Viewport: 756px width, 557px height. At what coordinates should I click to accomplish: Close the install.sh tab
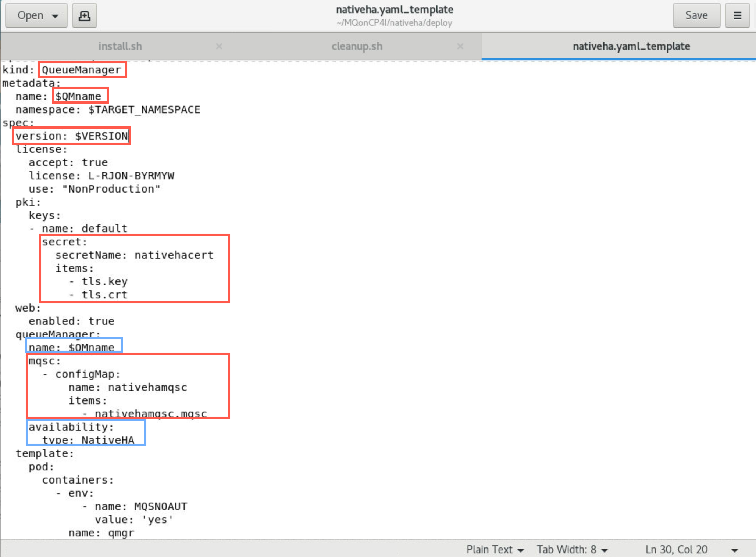(x=219, y=46)
